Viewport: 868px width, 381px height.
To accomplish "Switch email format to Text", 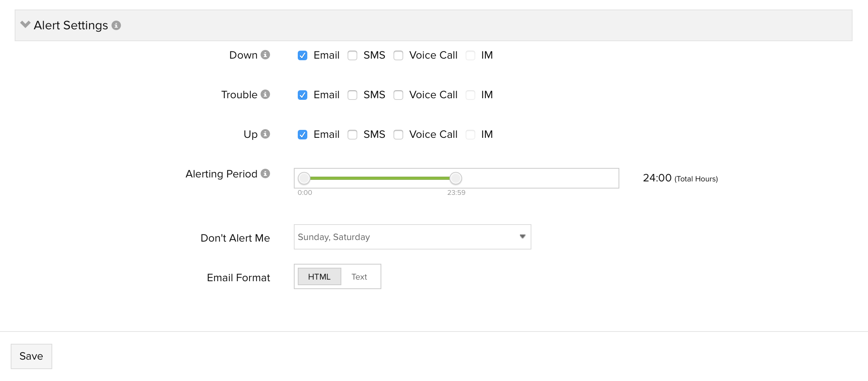I will click(x=359, y=276).
